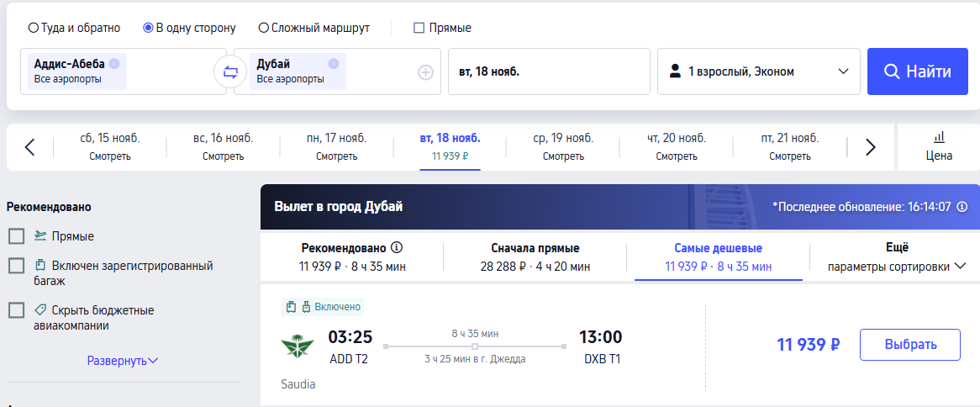Check Скрыть бюджетные авиакомпании filter
980x407 pixels.
click(x=17, y=309)
